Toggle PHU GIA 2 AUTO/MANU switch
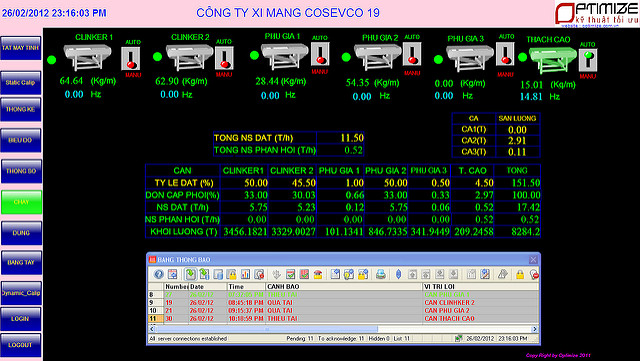Viewport: 640px width, 361px height. pyautogui.click(x=412, y=54)
